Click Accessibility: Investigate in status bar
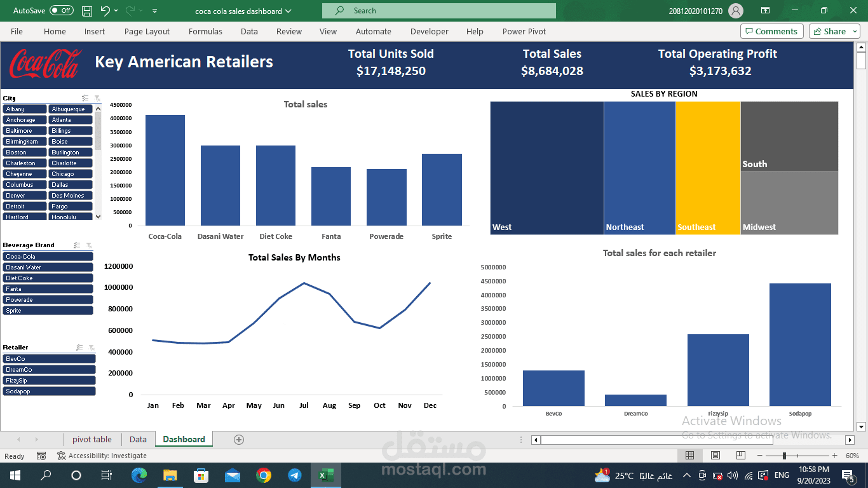The height and width of the screenshot is (488, 868). pos(102,456)
